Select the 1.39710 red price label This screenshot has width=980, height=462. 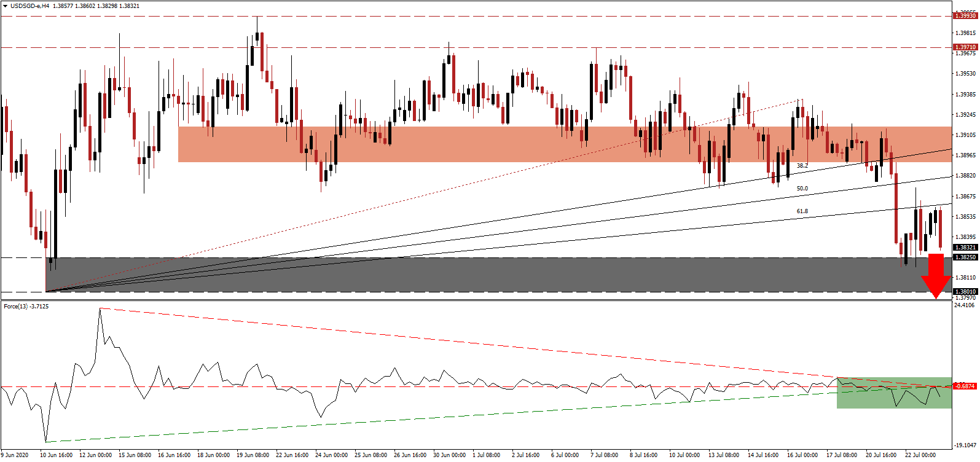click(x=965, y=47)
